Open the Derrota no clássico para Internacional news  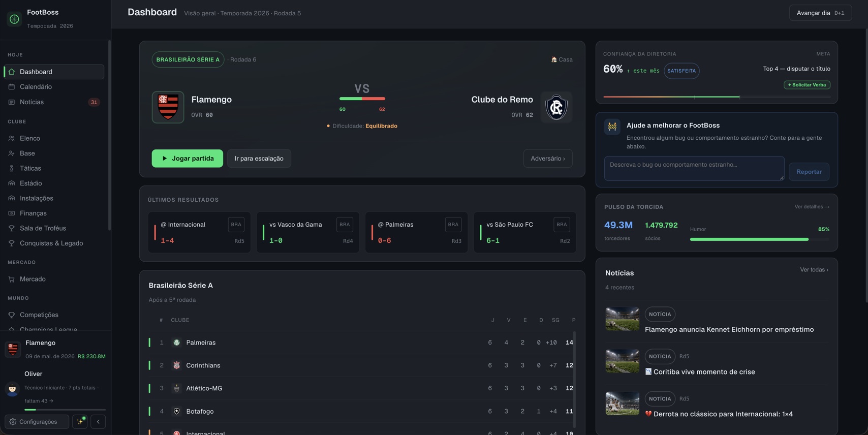pos(719,414)
